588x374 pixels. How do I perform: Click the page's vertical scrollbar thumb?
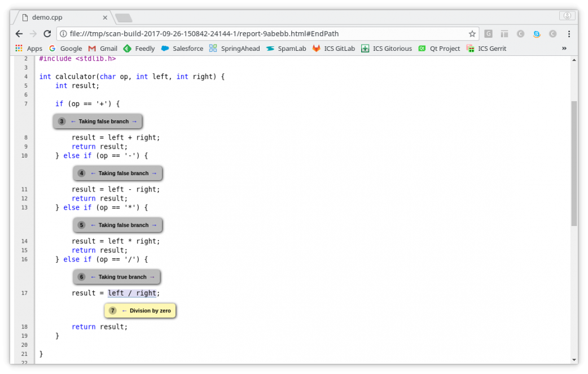click(x=574, y=164)
